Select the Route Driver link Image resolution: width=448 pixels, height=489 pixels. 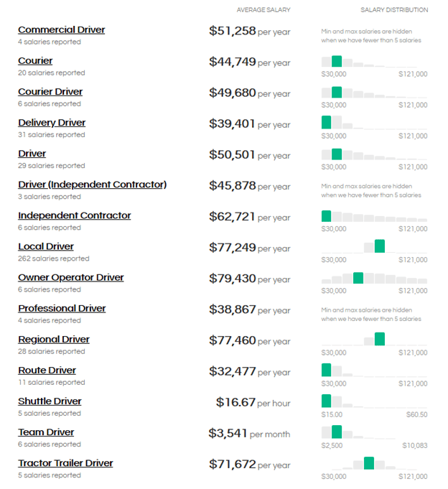tap(47, 370)
